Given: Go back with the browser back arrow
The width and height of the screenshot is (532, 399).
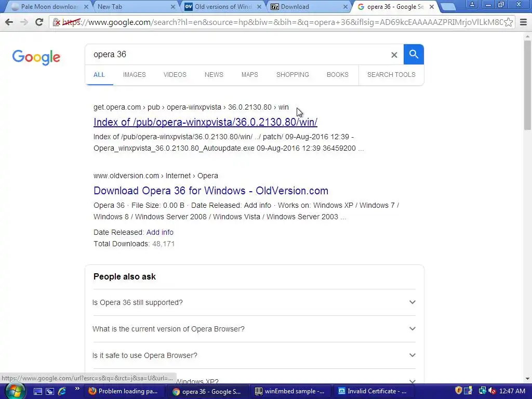Looking at the screenshot, I should [9, 22].
